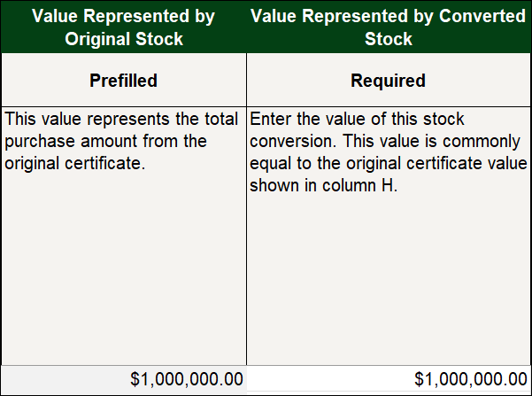Click the "This value represents the total" line

point(121,120)
